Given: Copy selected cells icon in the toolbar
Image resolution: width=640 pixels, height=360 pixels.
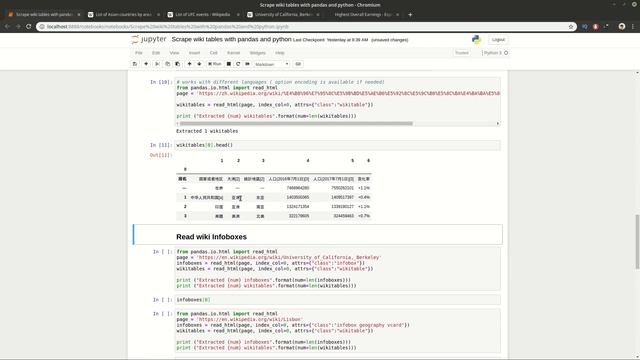Looking at the screenshot, I should (167, 64).
